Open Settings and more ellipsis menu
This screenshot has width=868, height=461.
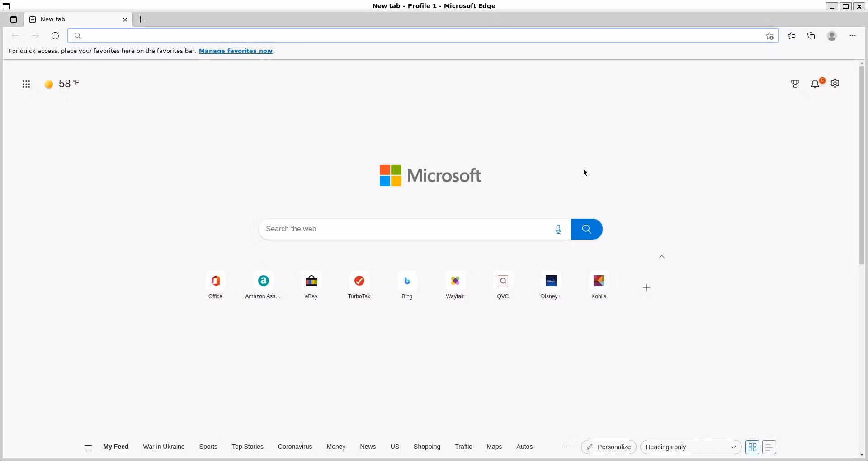point(853,36)
